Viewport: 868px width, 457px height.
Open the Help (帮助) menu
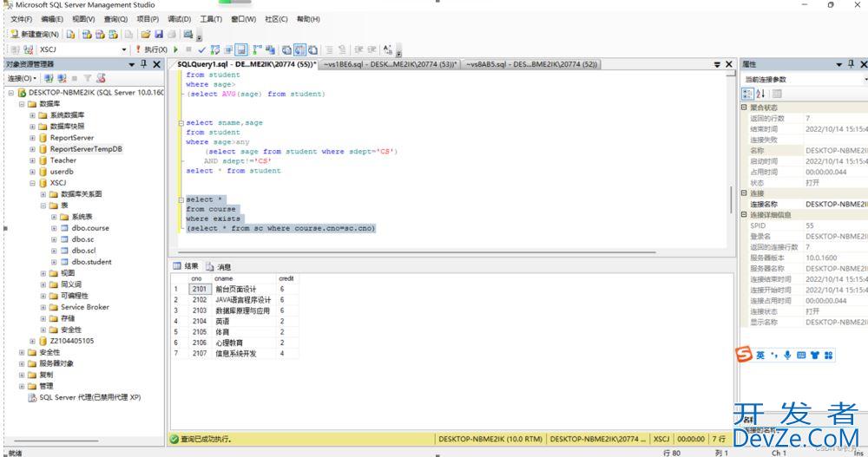coord(308,19)
